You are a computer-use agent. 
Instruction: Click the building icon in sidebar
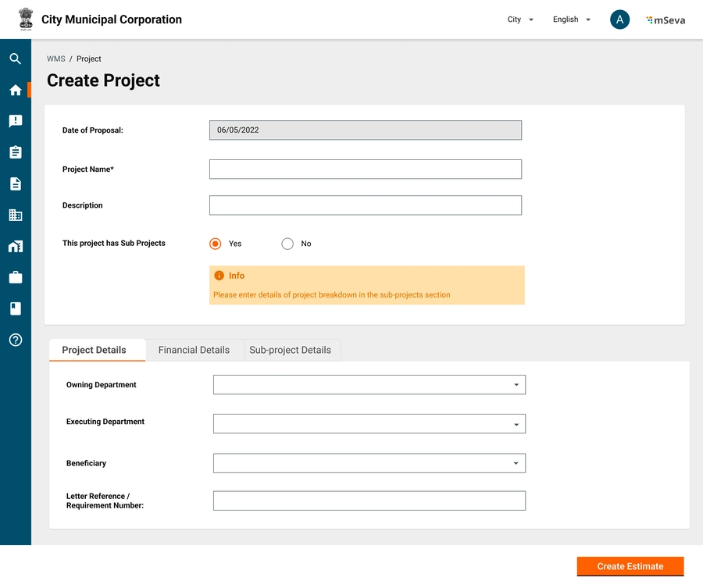(15, 215)
